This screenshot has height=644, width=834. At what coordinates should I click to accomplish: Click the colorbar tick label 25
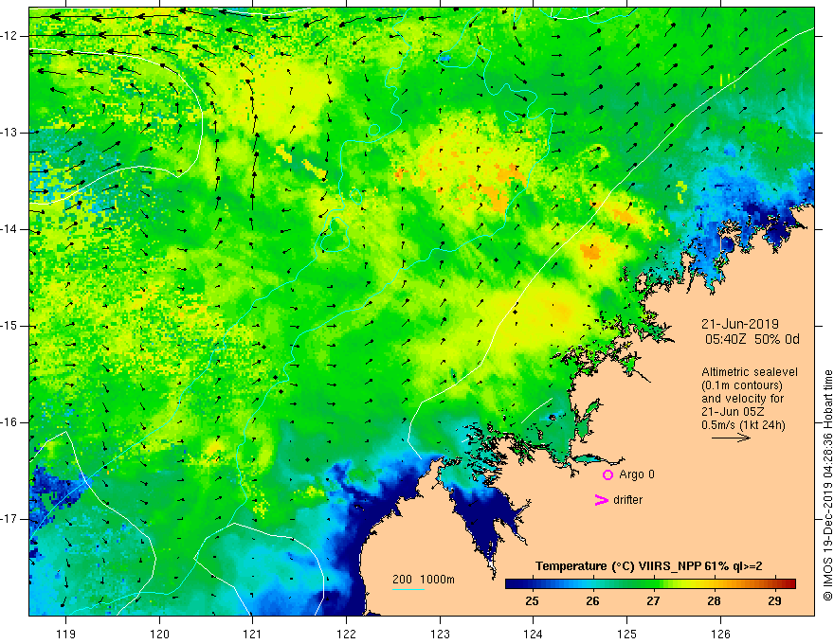click(x=532, y=601)
